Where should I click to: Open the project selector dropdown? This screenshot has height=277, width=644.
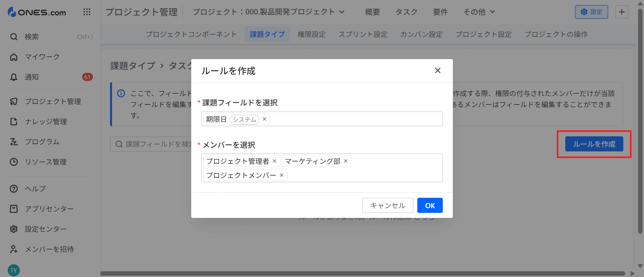click(269, 12)
